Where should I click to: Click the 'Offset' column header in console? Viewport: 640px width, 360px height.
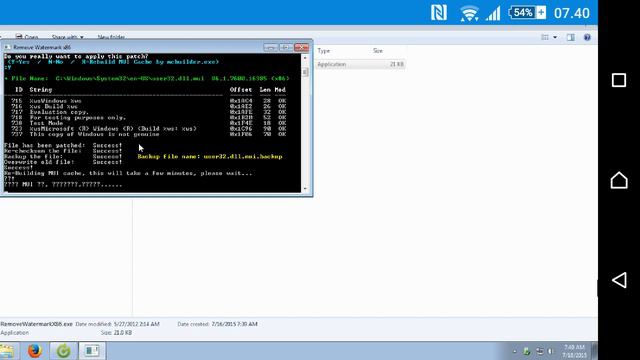241,89
